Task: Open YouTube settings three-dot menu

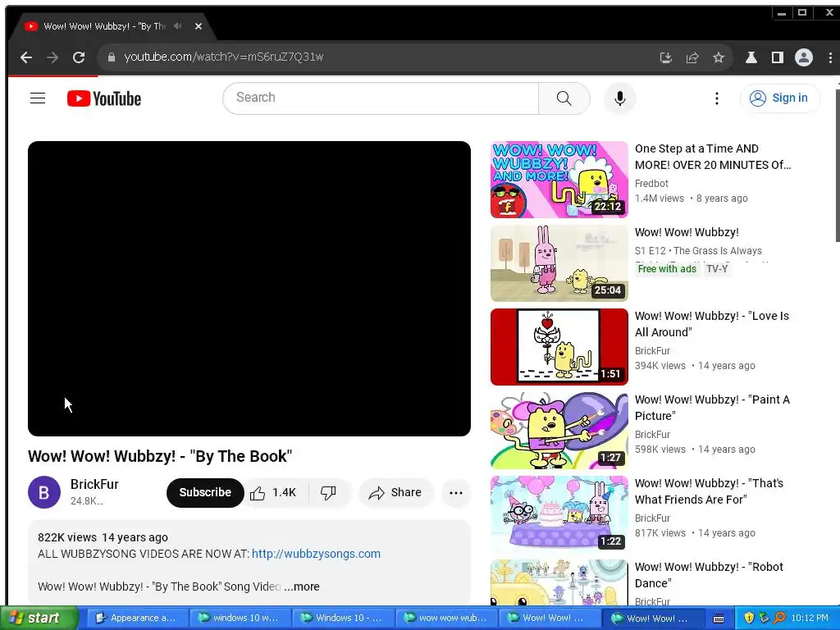Action: pyautogui.click(x=717, y=98)
